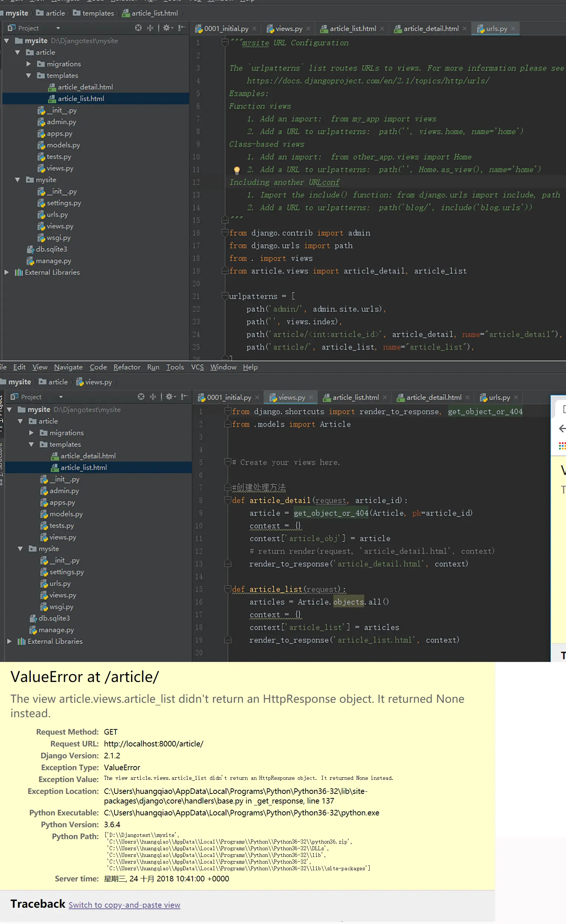Image resolution: width=566 pixels, height=924 pixels.
Task: Expand the migrations folder in lower tree
Action: tap(31, 433)
